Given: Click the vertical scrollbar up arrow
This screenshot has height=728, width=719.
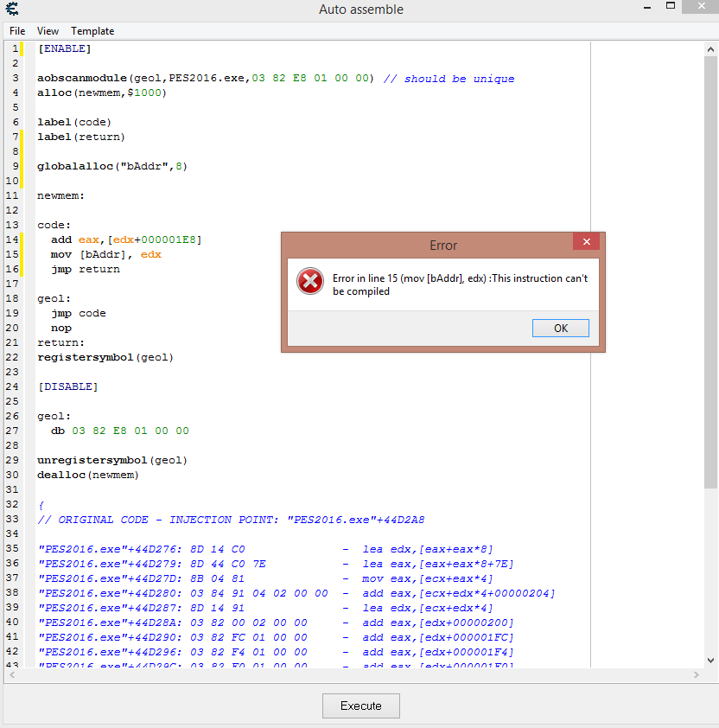Looking at the screenshot, I should pyautogui.click(x=711, y=47).
